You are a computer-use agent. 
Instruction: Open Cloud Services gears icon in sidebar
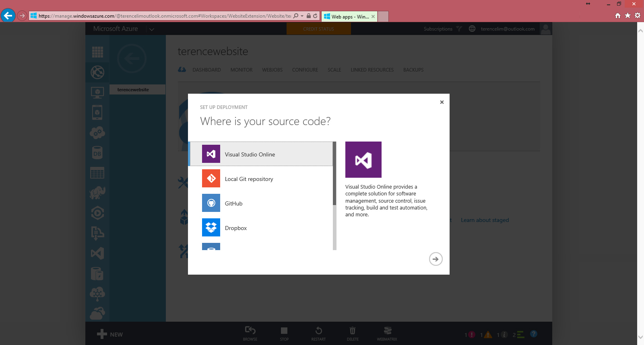click(x=97, y=133)
